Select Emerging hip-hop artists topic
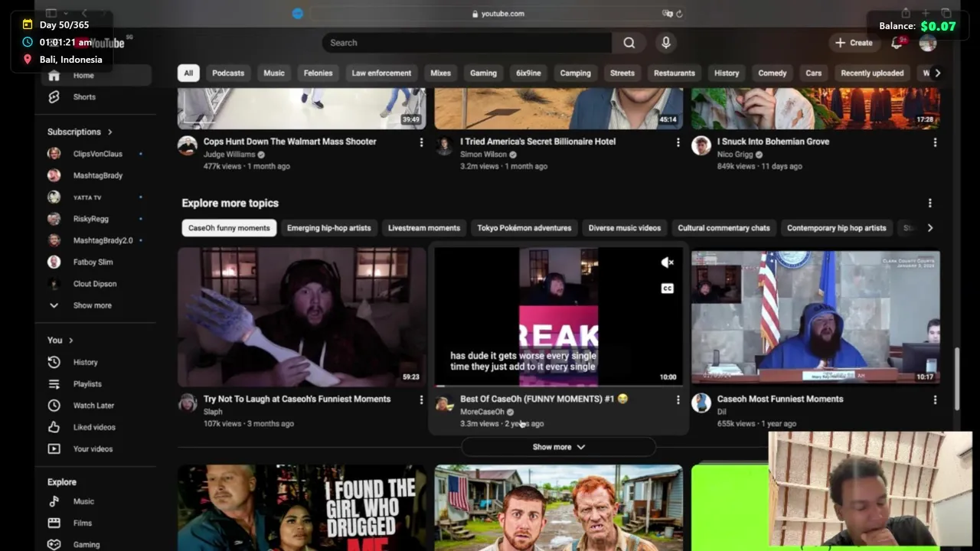The width and height of the screenshot is (980, 551). coord(328,228)
